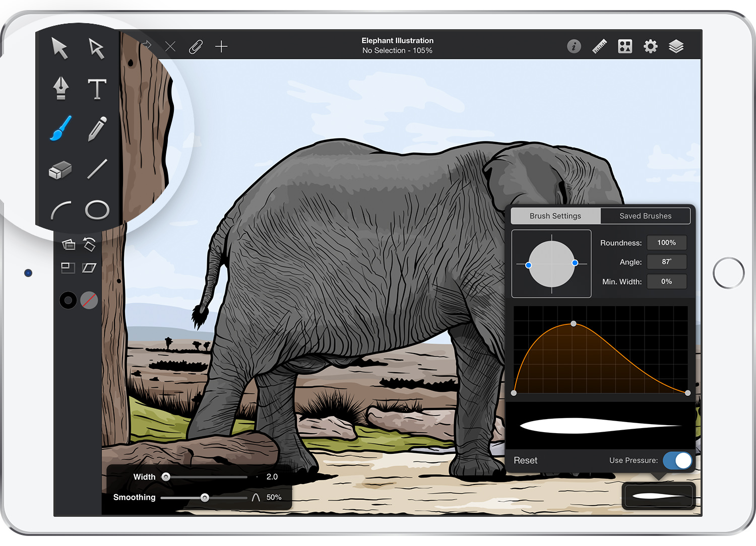Open the ruler settings icon

599,46
